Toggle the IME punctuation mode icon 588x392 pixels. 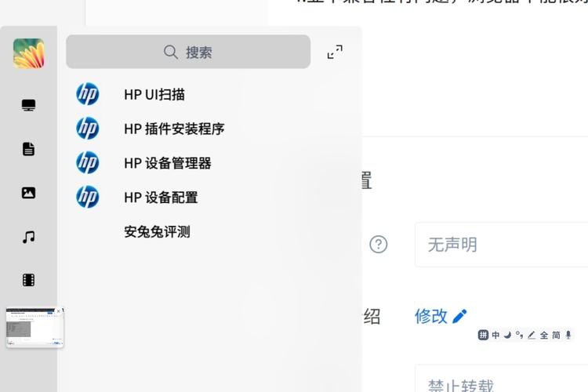(519, 335)
